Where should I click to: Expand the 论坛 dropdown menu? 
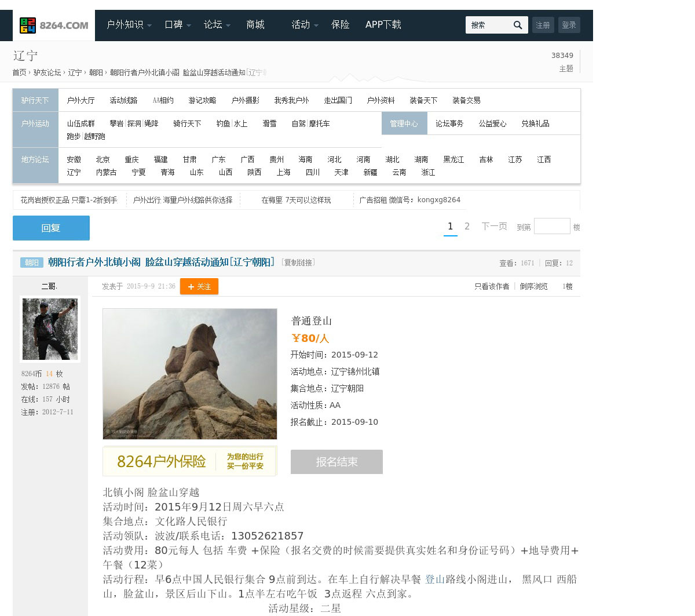click(217, 25)
